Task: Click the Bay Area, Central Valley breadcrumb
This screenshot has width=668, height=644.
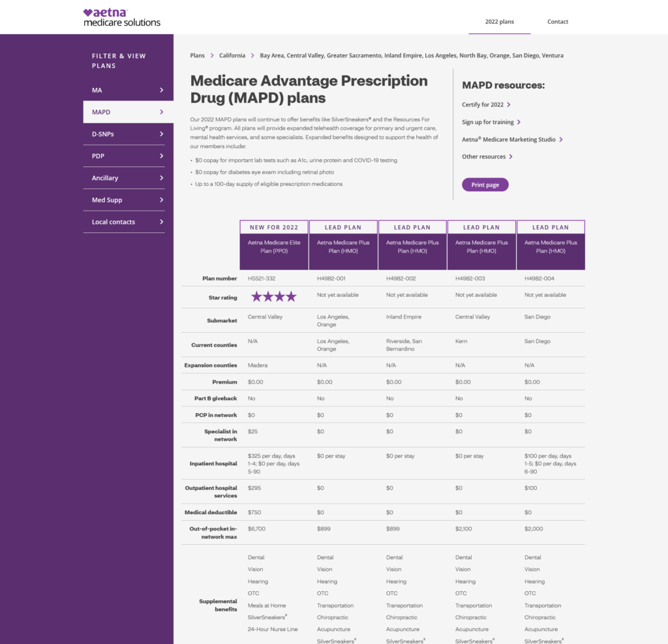Action: coord(412,55)
